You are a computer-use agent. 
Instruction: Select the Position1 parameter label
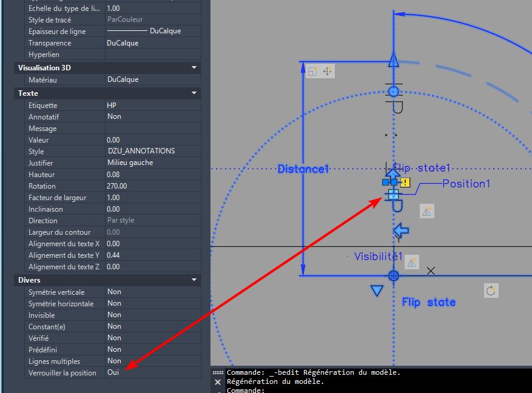(466, 184)
